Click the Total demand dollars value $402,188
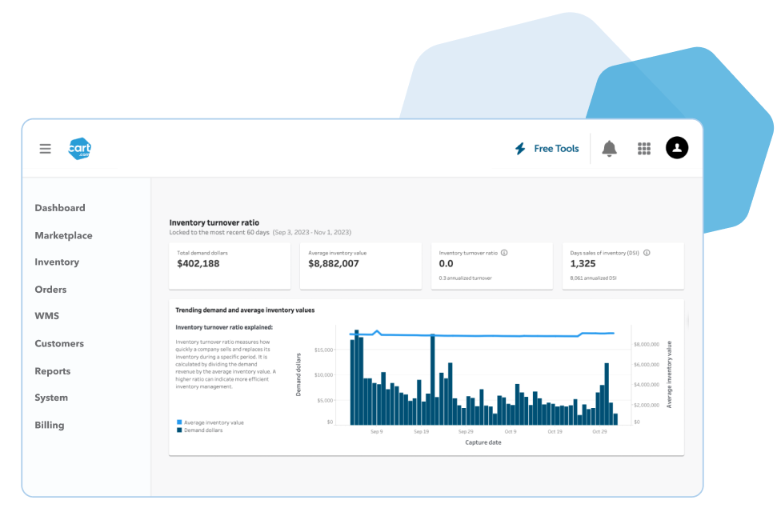 tap(198, 263)
